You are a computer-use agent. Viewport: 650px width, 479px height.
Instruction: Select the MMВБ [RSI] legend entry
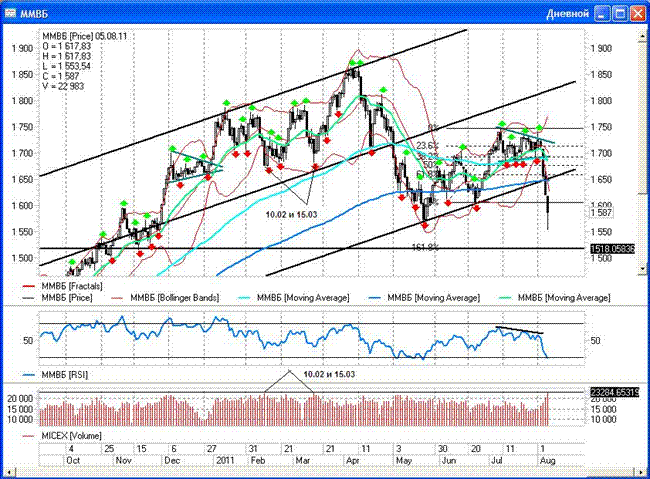click(x=55, y=374)
